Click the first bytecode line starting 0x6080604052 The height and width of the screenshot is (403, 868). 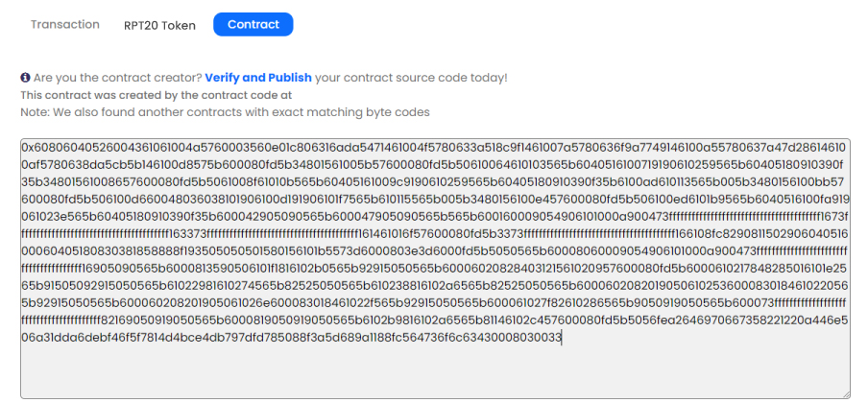click(x=433, y=148)
